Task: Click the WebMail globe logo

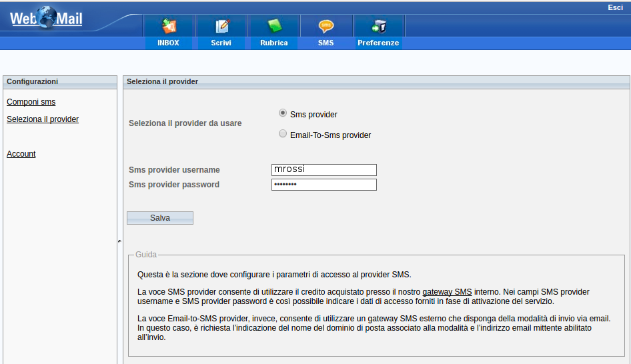Action: point(46,18)
